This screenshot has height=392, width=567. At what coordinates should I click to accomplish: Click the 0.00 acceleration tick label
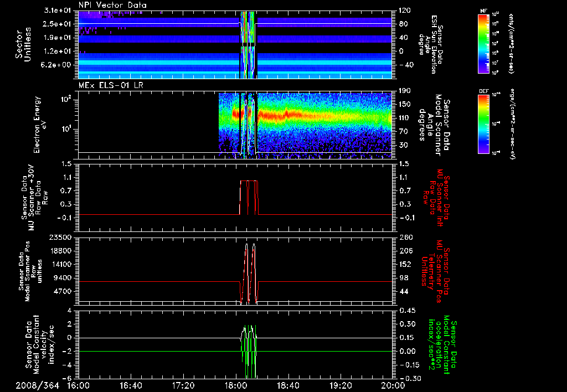pos(407,351)
